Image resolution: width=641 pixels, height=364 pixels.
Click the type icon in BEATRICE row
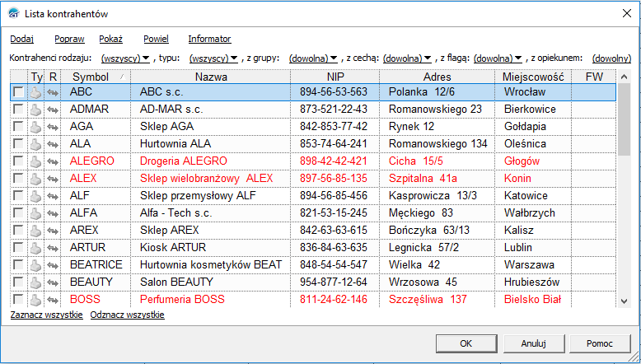click(x=35, y=264)
